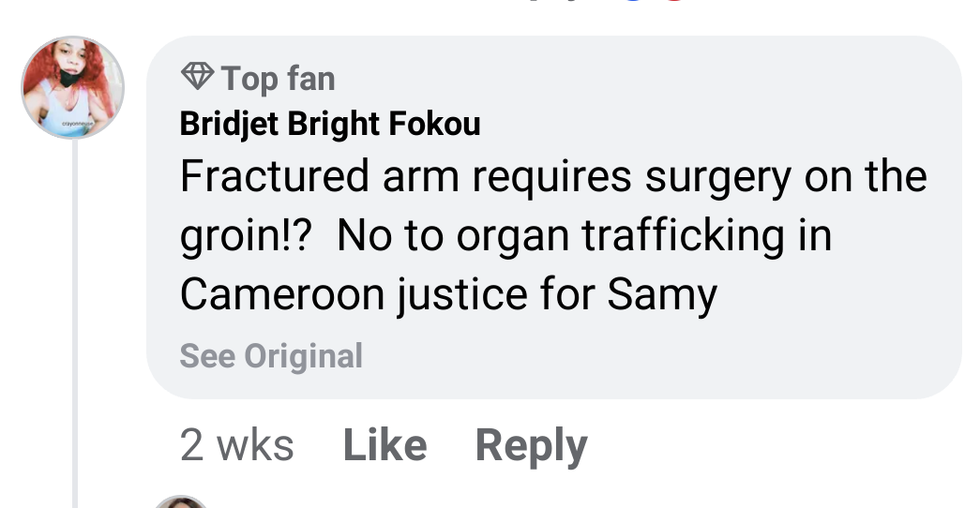The image size is (980, 508).
Task: Click the phrase Cameroon justice for Samy
Action: (x=448, y=294)
